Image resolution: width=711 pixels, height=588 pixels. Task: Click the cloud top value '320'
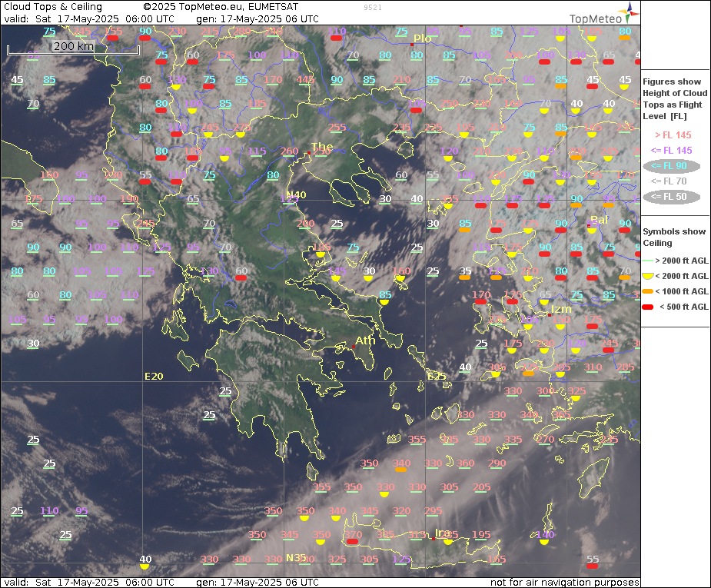coord(401,511)
